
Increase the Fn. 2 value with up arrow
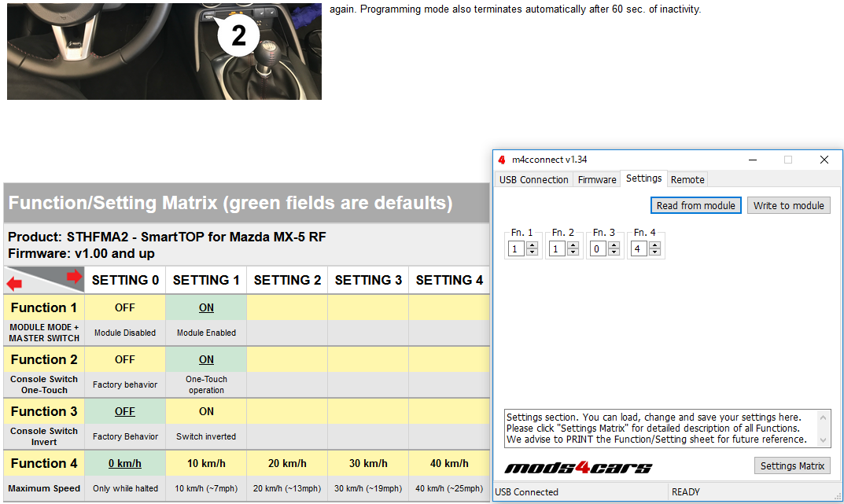tap(573, 245)
